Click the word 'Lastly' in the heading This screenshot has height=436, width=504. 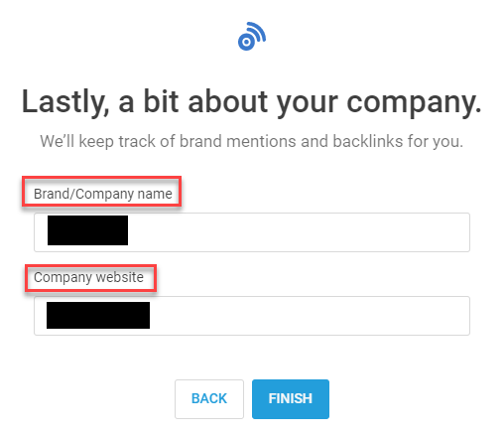[65, 102]
